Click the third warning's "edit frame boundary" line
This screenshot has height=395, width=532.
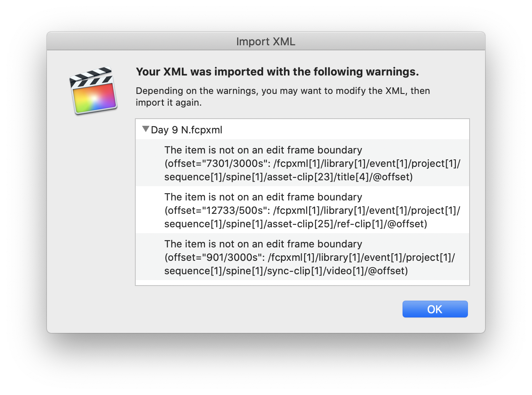(263, 244)
